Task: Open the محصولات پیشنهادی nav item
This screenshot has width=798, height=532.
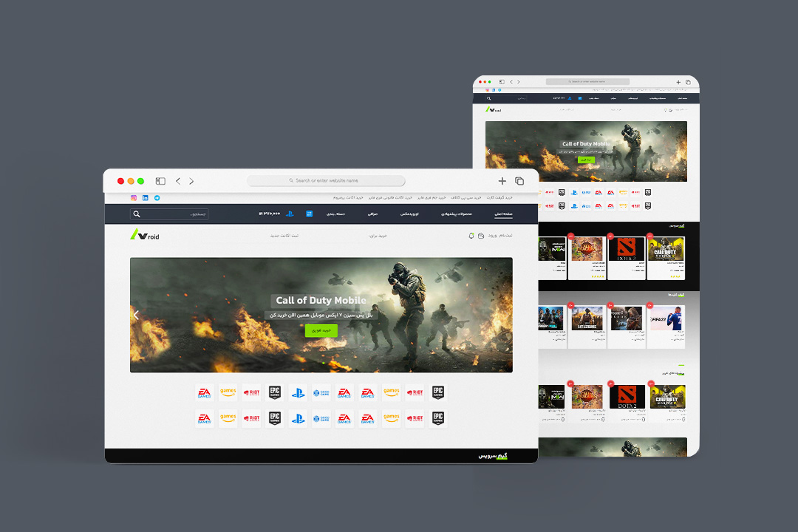Action: click(x=457, y=214)
